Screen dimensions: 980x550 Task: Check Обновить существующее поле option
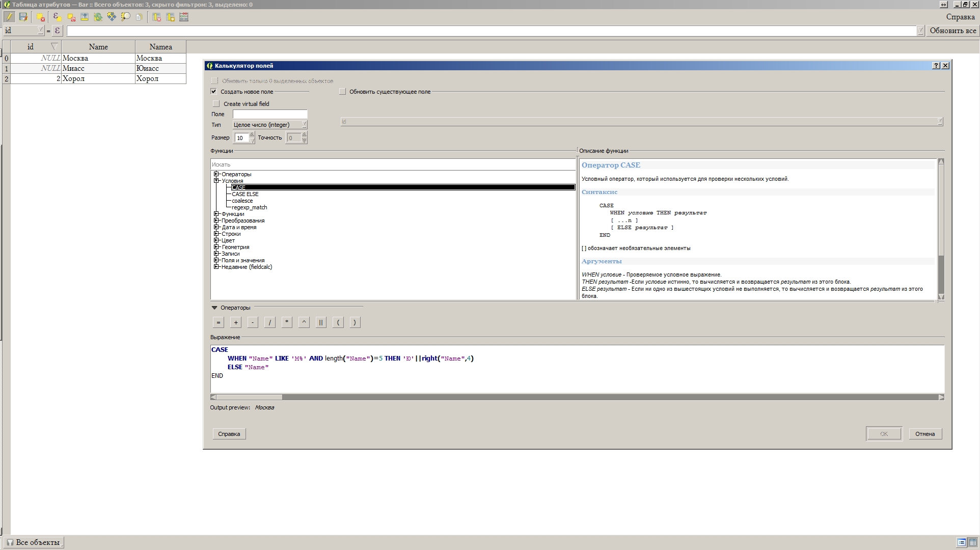(342, 92)
